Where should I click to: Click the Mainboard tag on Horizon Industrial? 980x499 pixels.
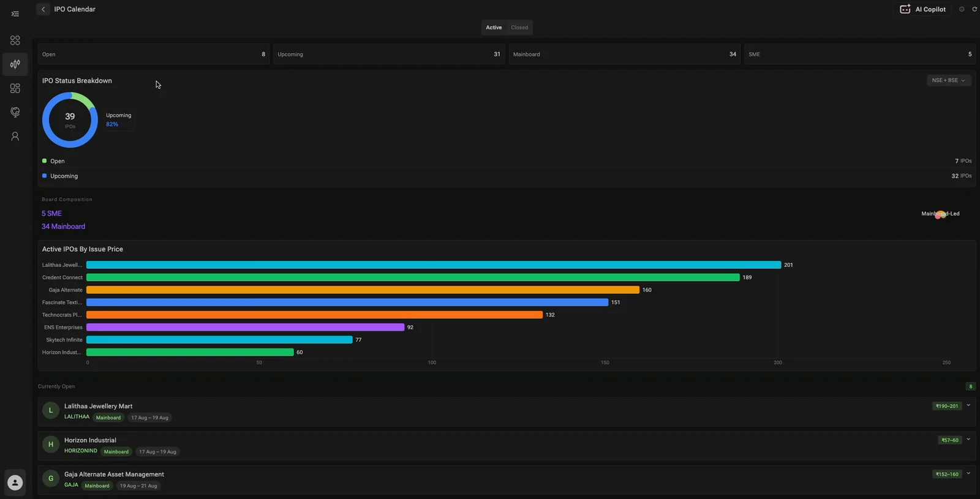116,452
